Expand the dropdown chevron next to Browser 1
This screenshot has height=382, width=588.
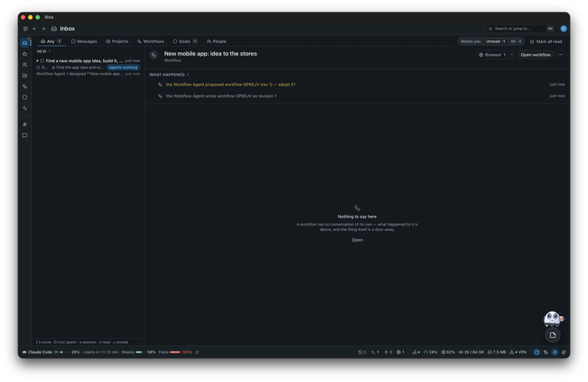click(x=512, y=55)
